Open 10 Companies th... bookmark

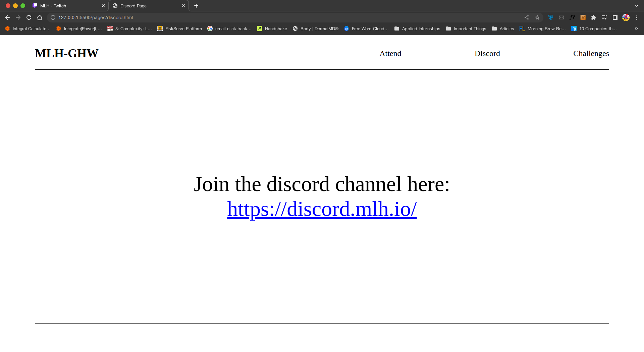pos(594,28)
